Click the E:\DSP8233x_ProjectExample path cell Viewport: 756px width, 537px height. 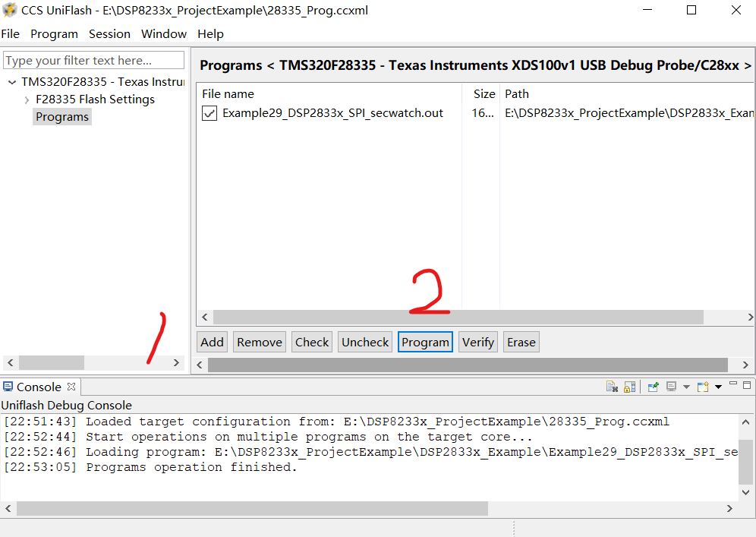628,113
